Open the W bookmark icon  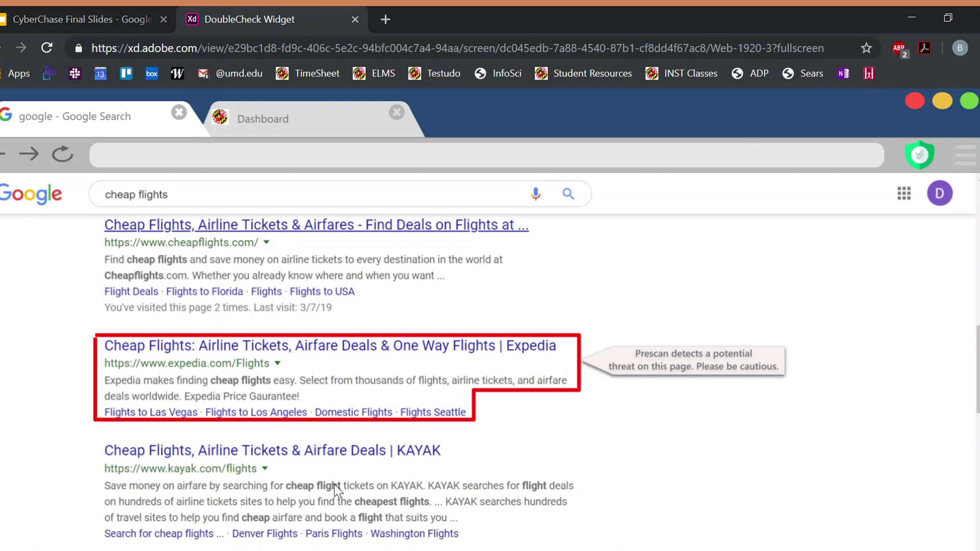(x=177, y=73)
